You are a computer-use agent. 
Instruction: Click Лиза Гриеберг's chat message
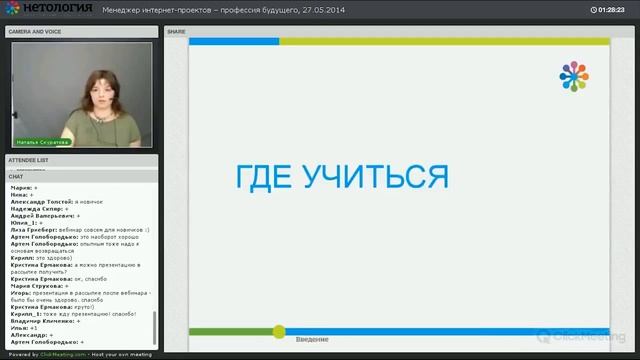[80, 230]
